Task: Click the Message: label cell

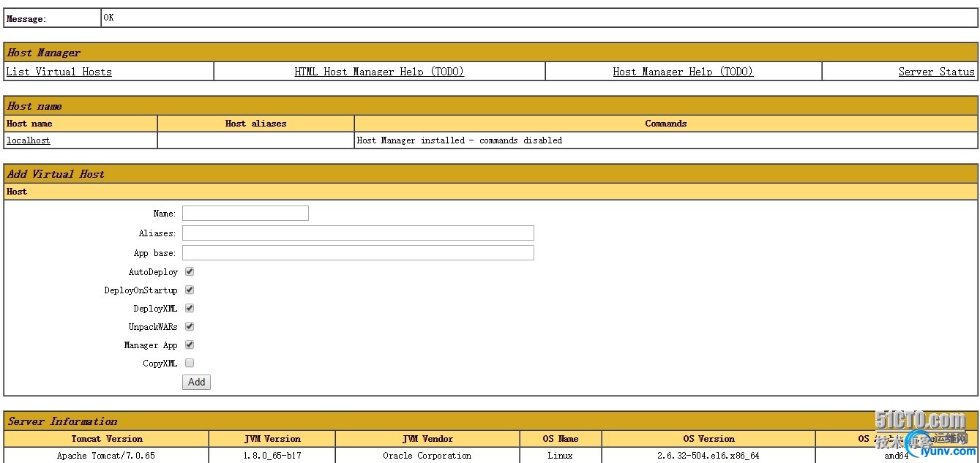Action: pos(53,18)
